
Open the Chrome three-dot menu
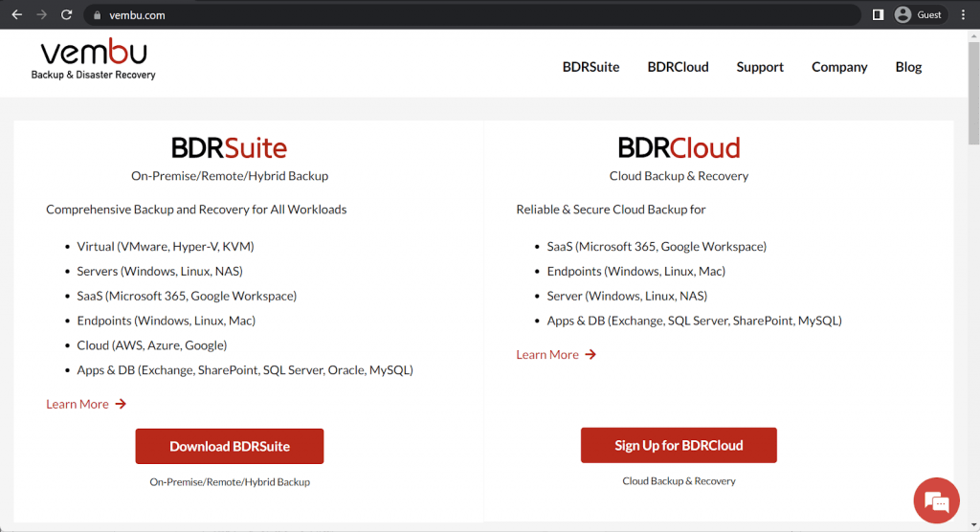click(x=964, y=15)
